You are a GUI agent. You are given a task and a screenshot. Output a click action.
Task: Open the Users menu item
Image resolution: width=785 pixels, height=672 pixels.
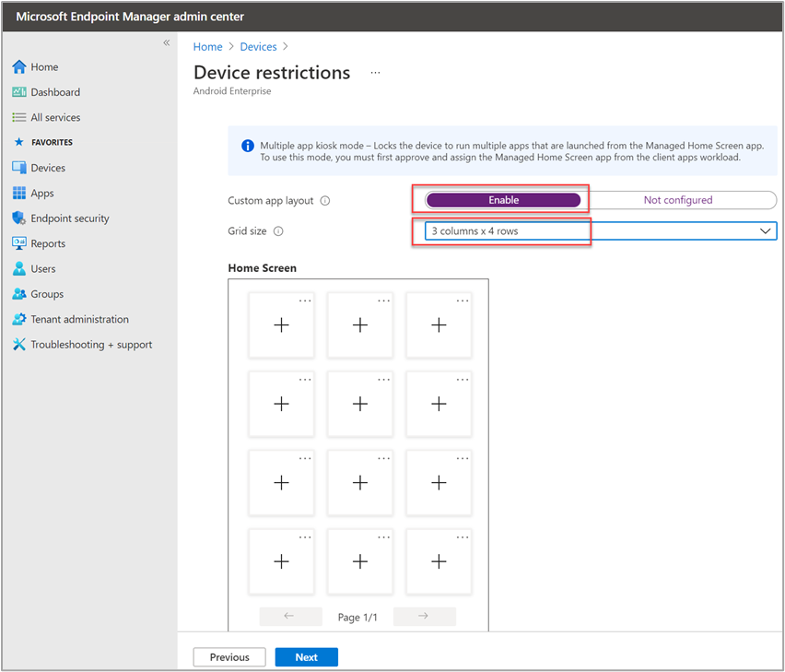(43, 269)
